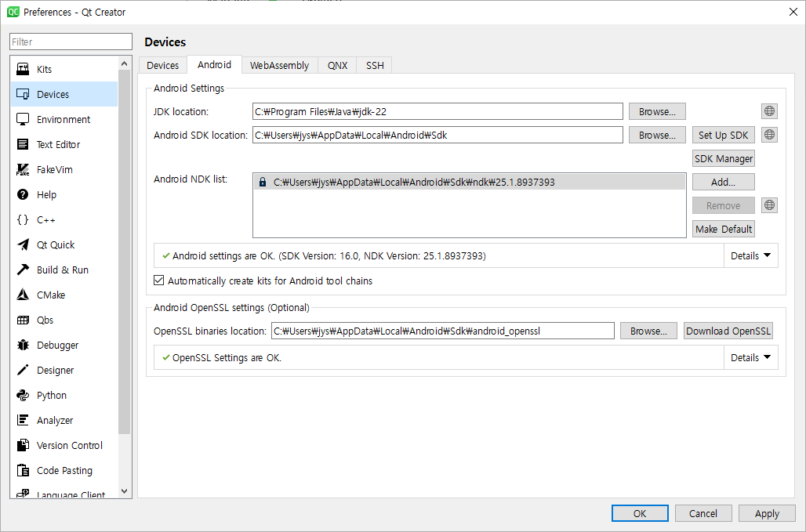Open the CMake triangle icon

coord(23,295)
